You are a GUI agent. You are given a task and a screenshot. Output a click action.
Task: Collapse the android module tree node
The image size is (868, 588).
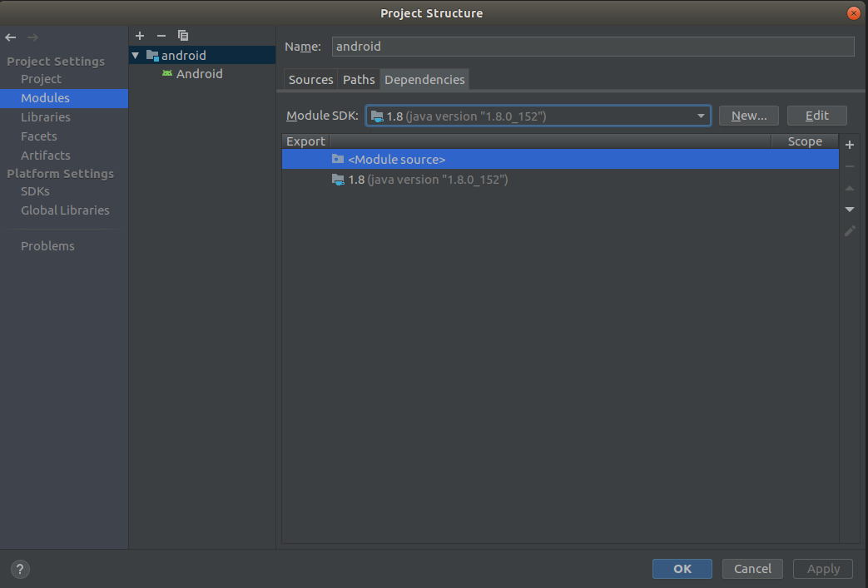click(x=136, y=56)
